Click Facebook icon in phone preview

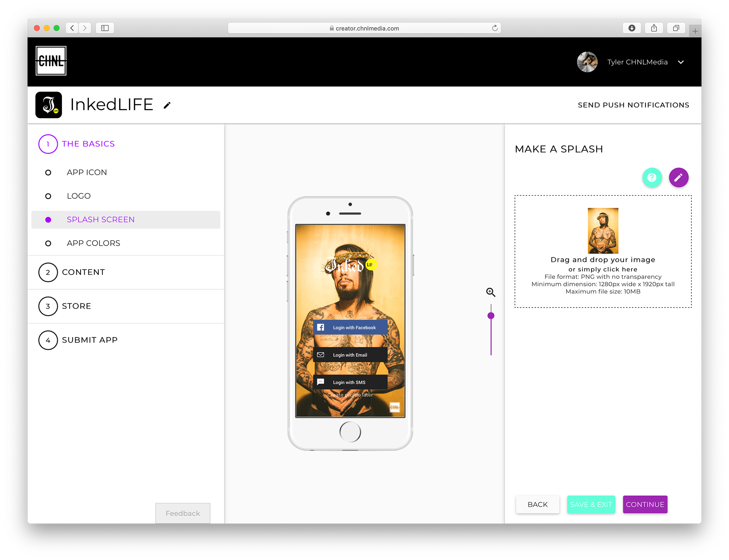pyautogui.click(x=320, y=327)
